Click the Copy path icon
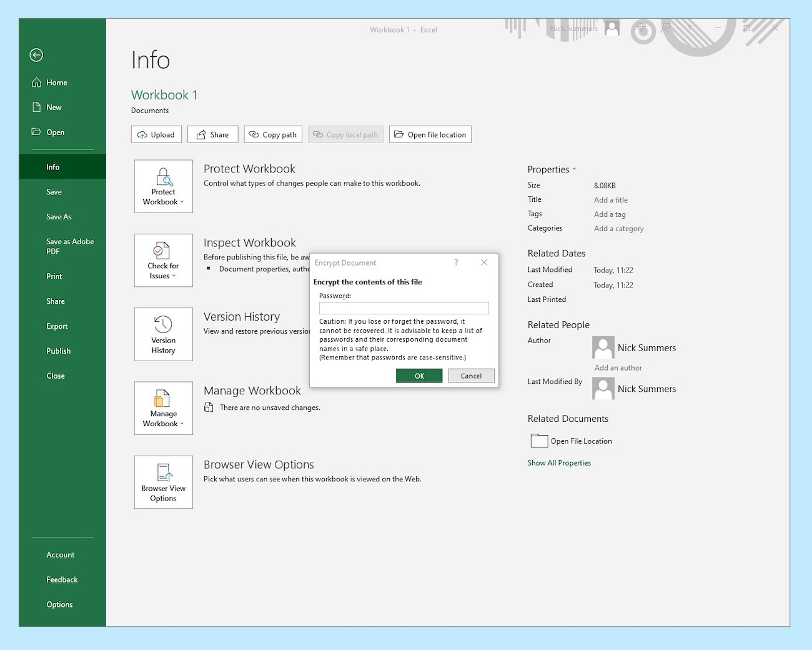812x650 pixels. (254, 134)
